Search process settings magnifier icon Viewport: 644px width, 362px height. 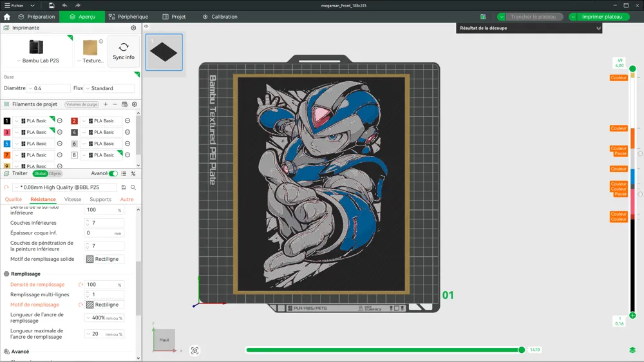point(133,187)
